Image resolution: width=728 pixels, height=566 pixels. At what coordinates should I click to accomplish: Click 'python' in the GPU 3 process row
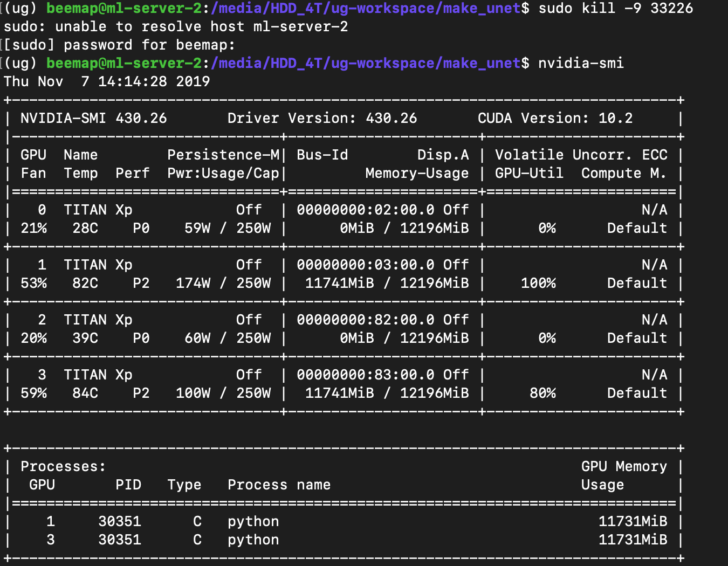[253, 540]
